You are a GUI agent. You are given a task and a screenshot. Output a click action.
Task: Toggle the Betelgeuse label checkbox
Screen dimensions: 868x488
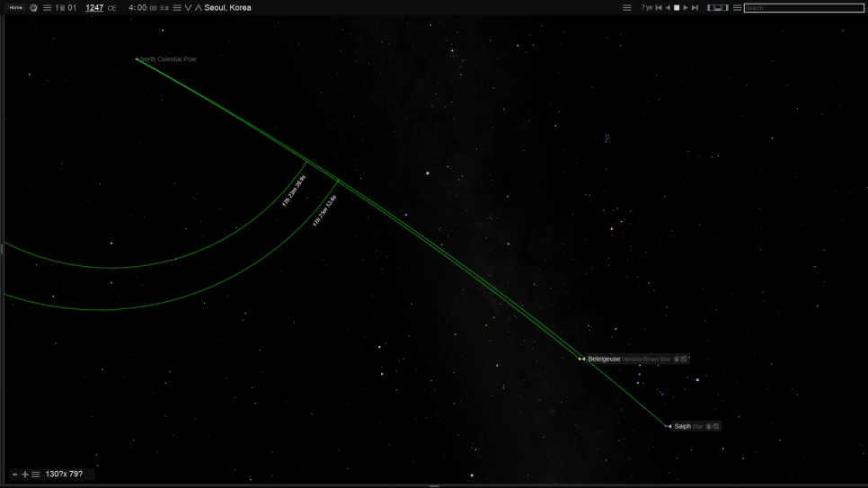(684, 359)
